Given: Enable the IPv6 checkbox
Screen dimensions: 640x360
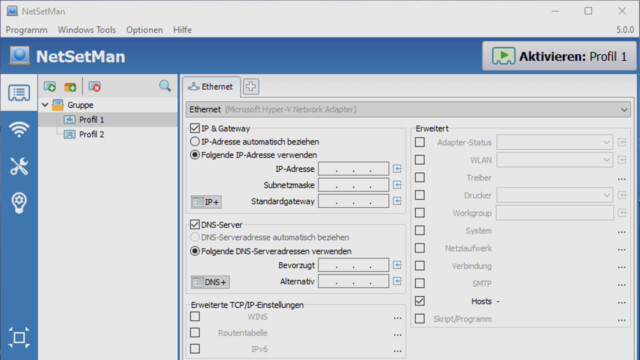Looking at the screenshot, I should click(195, 349).
